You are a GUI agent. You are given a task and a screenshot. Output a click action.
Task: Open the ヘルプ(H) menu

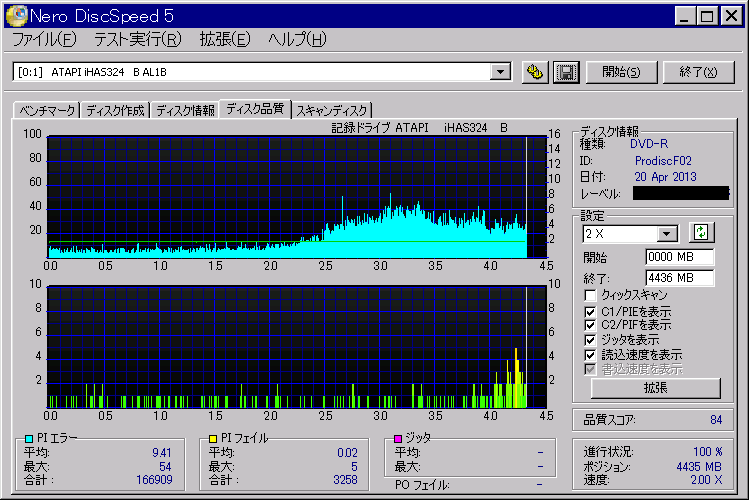[297, 39]
